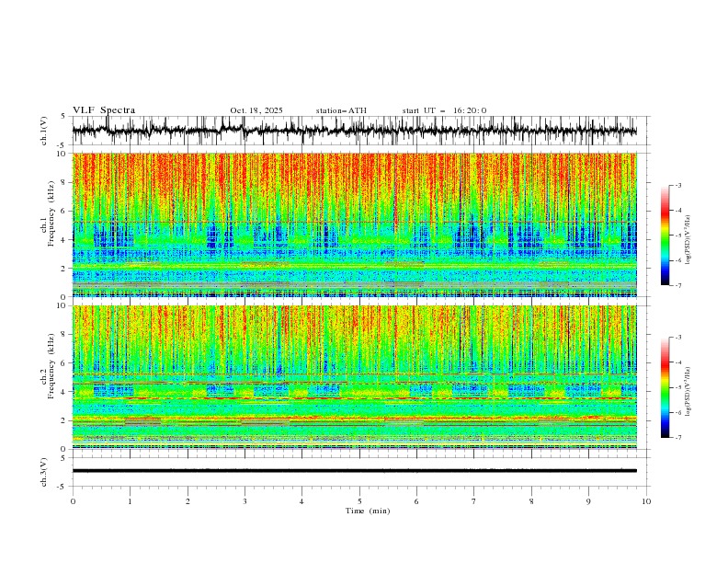Screen dimensions: 728x563
Task: Click the ch.2 color bar "log(PSD)(V²/Hz)" label
Action: [x=688, y=391]
